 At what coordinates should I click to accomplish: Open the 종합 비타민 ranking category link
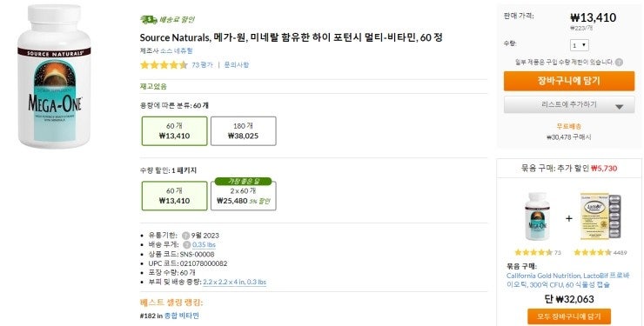click(182, 316)
